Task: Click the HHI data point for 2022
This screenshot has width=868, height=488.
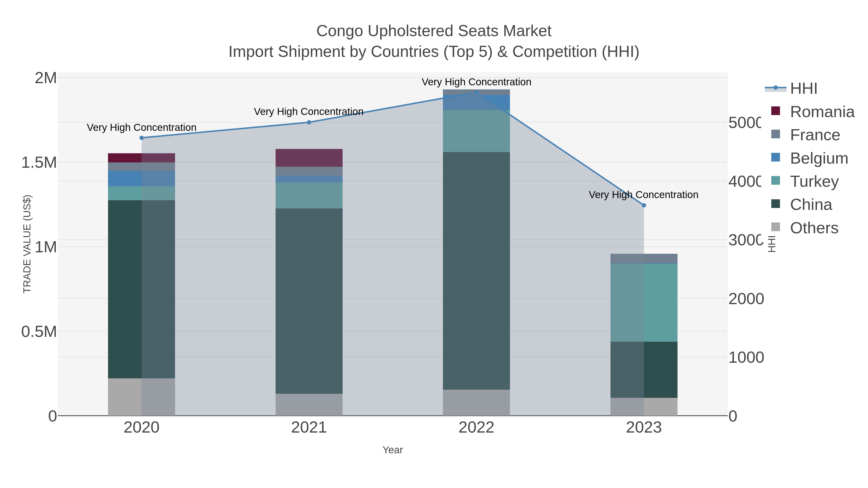Action: pyautogui.click(x=476, y=92)
